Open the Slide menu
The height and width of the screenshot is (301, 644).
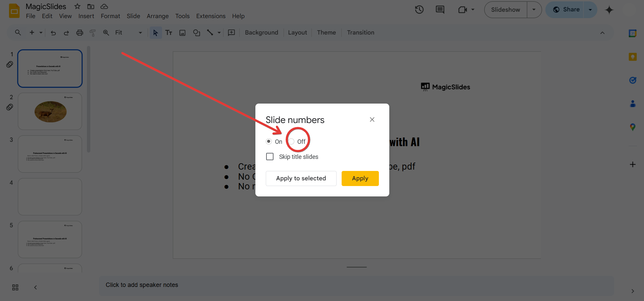(x=133, y=16)
